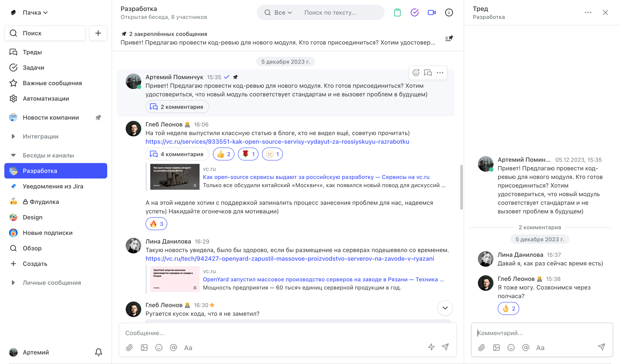Screen dimensions: 620x364
Task: Insert an image in the main message box
Action: [x=144, y=348]
